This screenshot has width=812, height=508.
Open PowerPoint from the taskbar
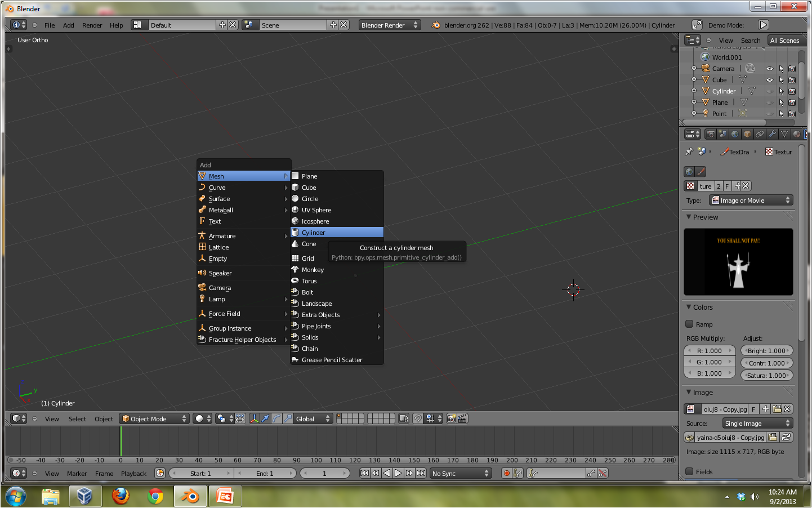coord(225,496)
